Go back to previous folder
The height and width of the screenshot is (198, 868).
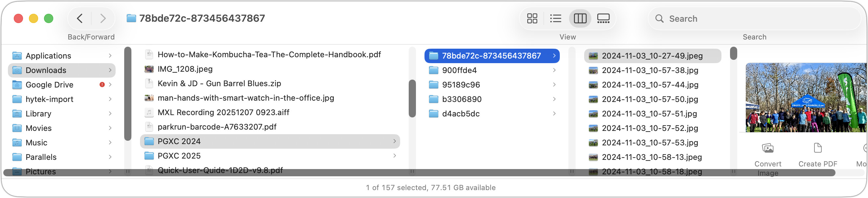click(x=80, y=18)
